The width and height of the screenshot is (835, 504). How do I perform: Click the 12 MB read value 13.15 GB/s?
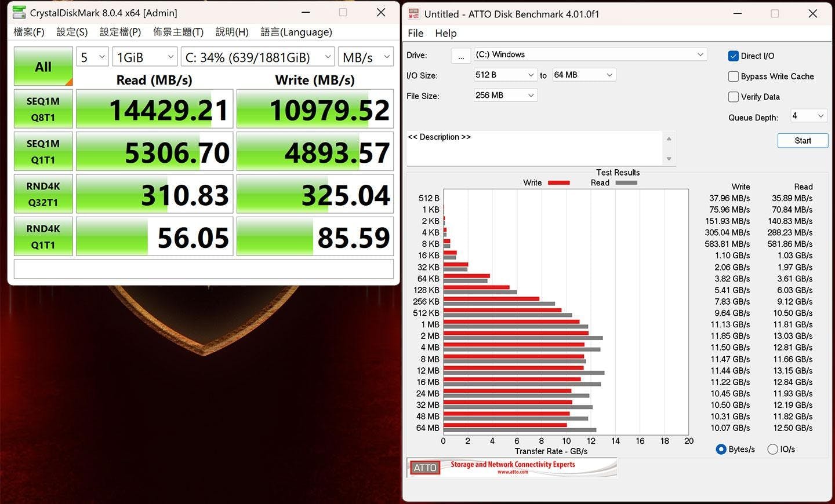point(793,371)
